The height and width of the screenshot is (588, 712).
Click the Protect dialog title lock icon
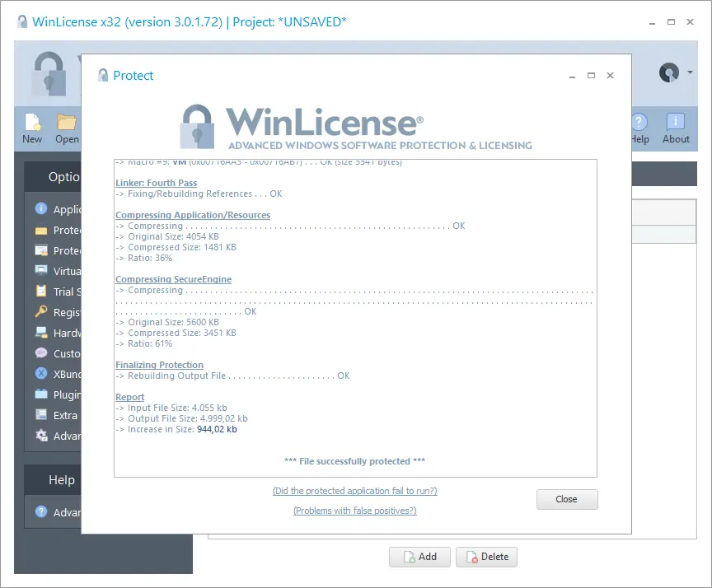(x=103, y=75)
